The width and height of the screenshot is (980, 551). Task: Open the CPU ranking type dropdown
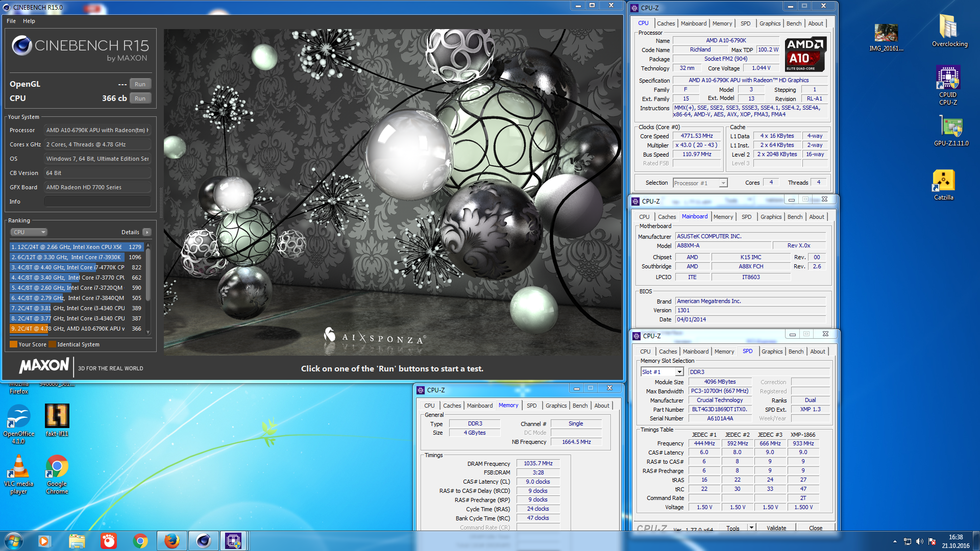(29, 232)
